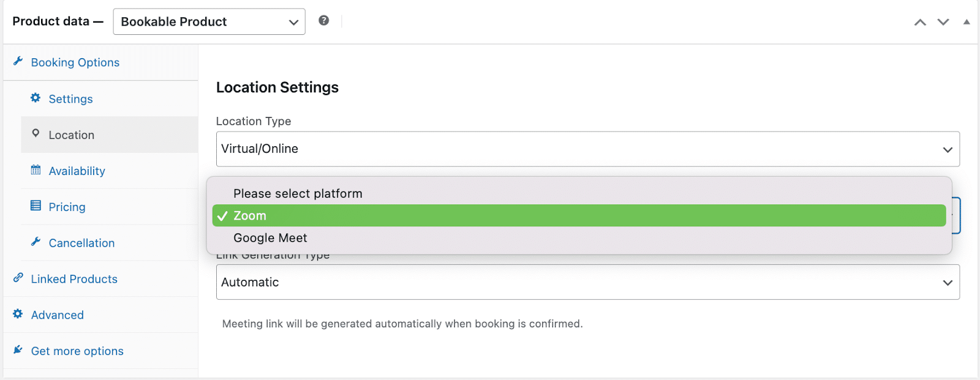Viewport: 980px width, 380px height.
Task: Switch to the Availability sub-tab
Action: [x=109, y=171]
